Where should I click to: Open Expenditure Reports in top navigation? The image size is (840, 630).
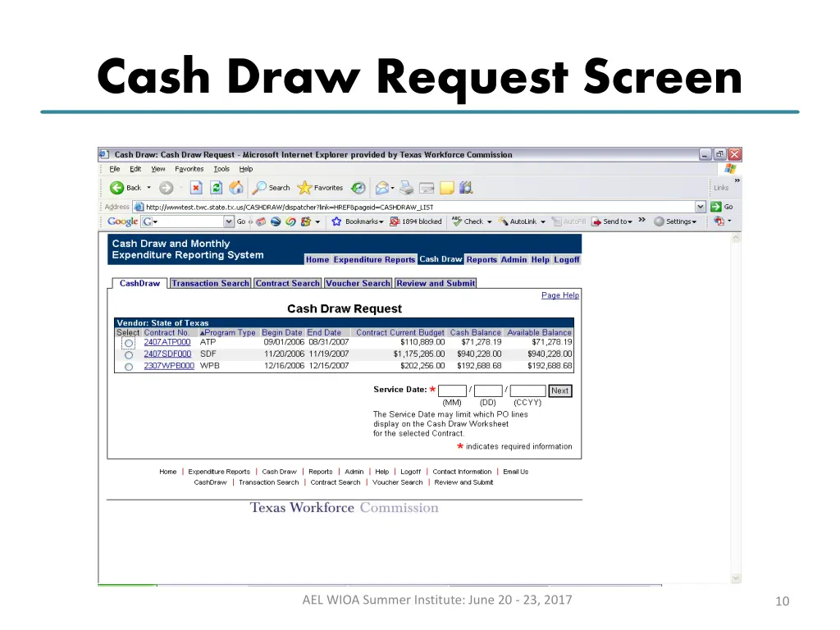pos(374,260)
